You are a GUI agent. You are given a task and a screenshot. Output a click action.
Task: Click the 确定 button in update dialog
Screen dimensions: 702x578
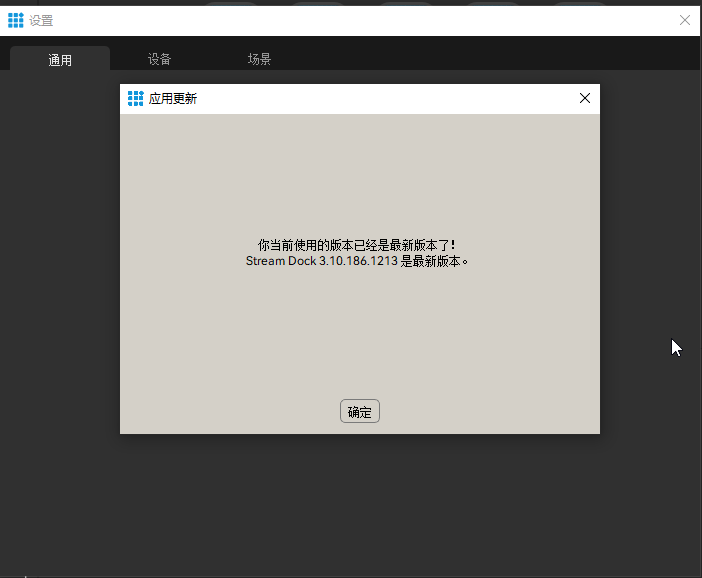point(360,411)
